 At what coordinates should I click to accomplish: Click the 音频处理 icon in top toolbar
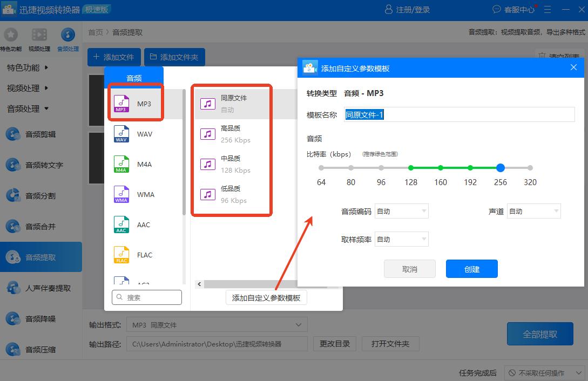click(68, 36)
